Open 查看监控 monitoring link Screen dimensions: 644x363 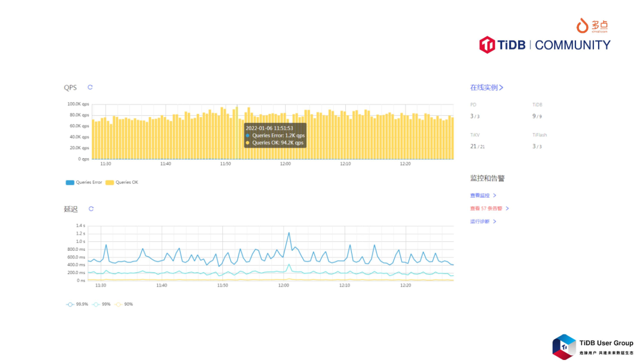[x=483, y=195]
